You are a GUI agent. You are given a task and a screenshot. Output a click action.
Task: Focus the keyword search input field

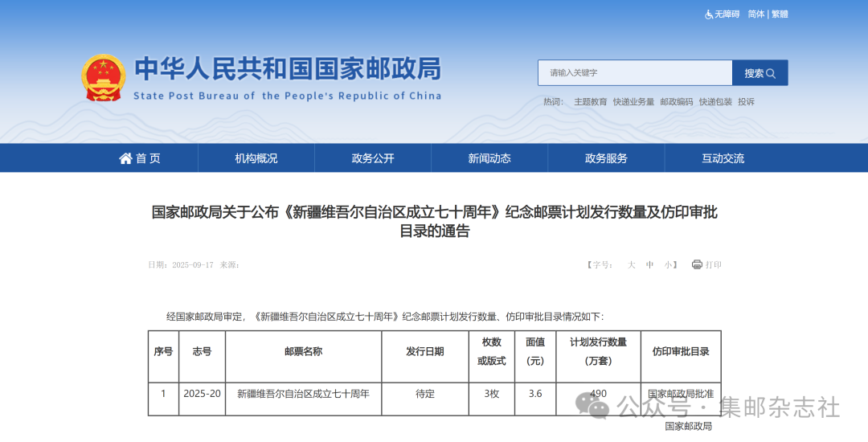click(635, 73)
